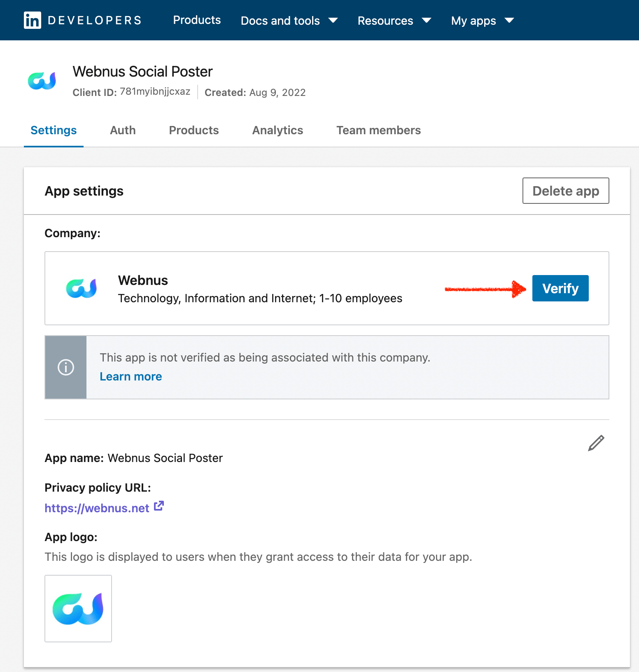Select the Settings tab
The image size is (639, 672).
click(54, 131)
